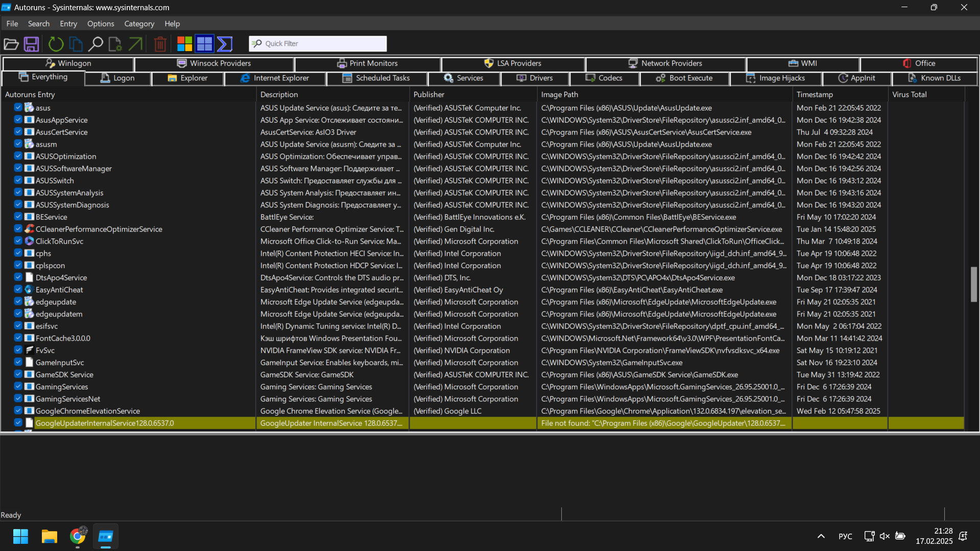Open the Category menu
Image resolution: width=980 pixels, height=551 pixels.
point(139,23)
